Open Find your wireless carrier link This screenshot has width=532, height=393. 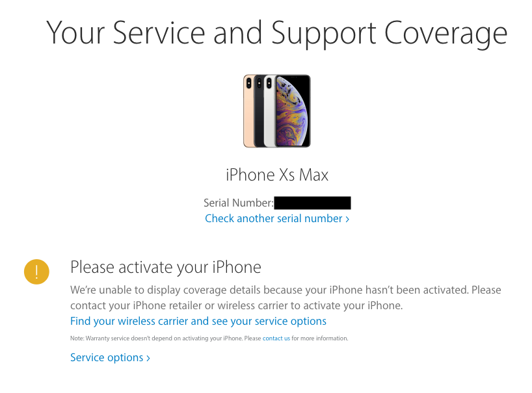[198, 321]
